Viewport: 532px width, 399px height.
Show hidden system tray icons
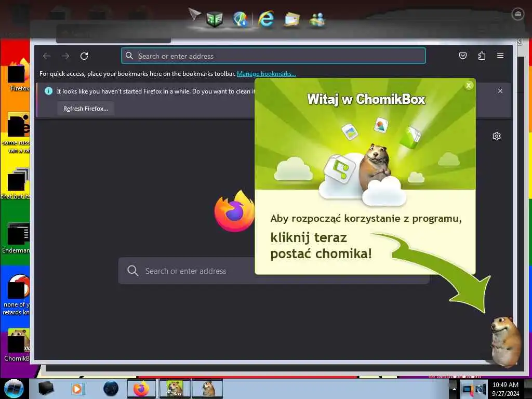point(454,389)
